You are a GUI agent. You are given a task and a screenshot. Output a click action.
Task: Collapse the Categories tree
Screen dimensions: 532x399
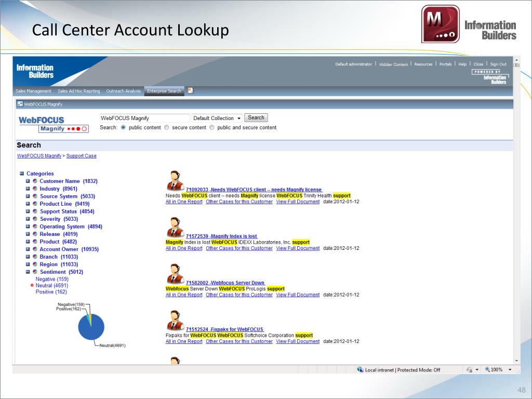[22, 174]
